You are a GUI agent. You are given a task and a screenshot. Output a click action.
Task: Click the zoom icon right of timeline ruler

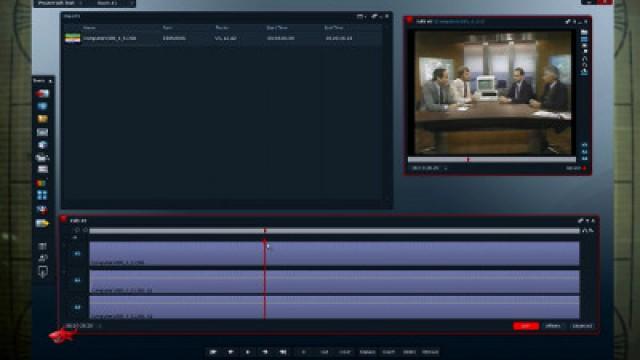[x=588, y=231]
